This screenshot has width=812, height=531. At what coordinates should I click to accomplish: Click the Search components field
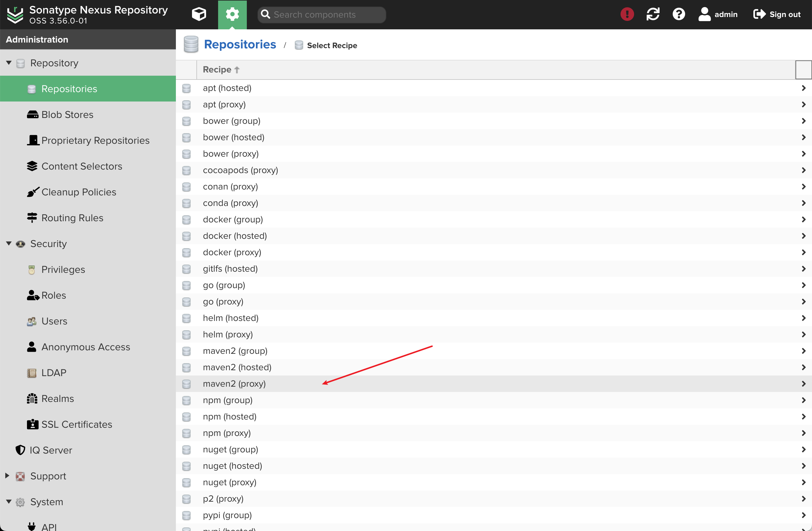coord(322,15)
